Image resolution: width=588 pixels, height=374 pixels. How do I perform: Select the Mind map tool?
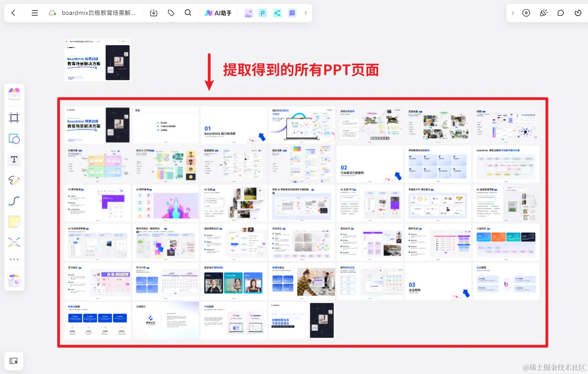pyautogui.click(x=14, y=242)
